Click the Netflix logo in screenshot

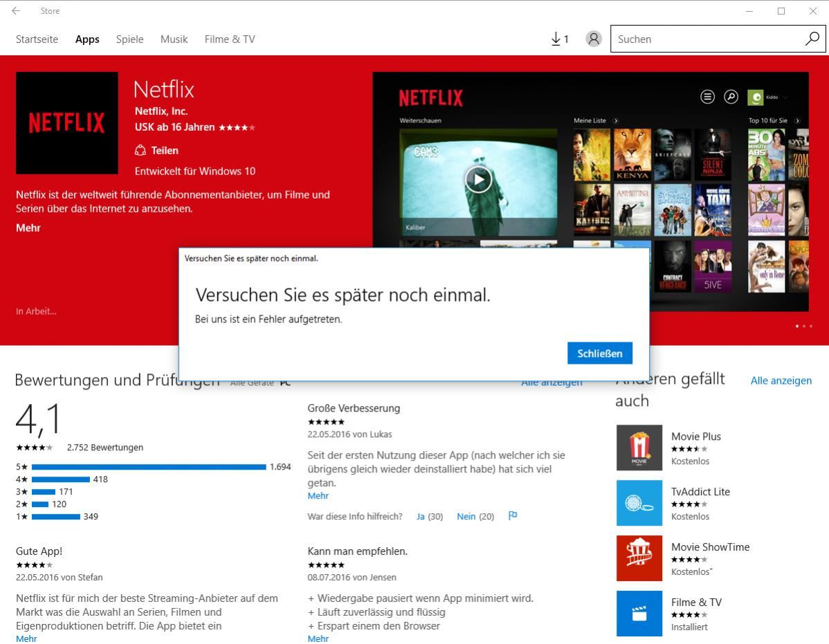coord(431,98)
